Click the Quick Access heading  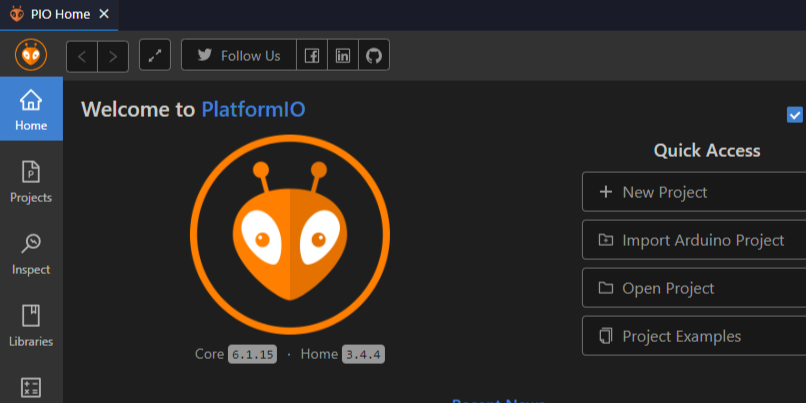(x=707, y=151)
